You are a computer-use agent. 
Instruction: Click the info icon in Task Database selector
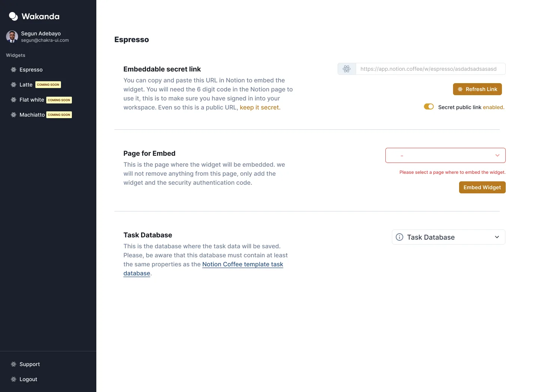399,237
